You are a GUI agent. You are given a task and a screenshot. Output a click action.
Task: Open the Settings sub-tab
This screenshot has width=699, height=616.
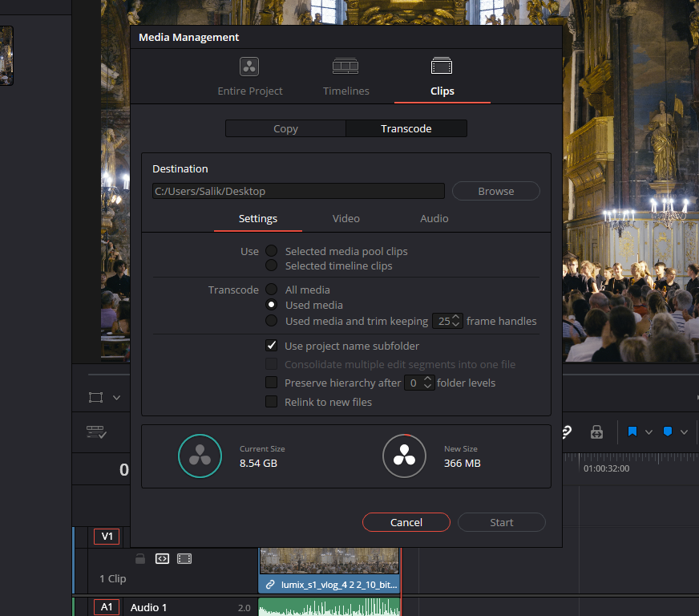pyautogui.click(x=257, y=218)
